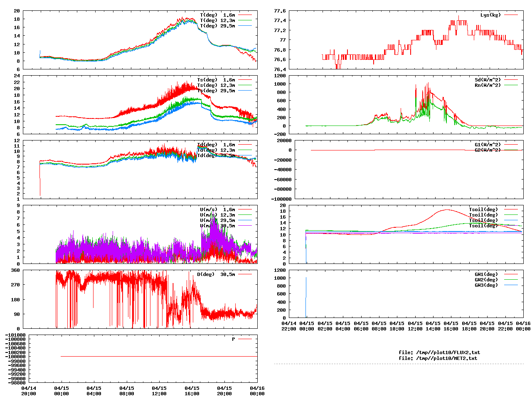Click the 'GW1(deg)' legend entry
The image size is (532, 399).
click(486, 274)
